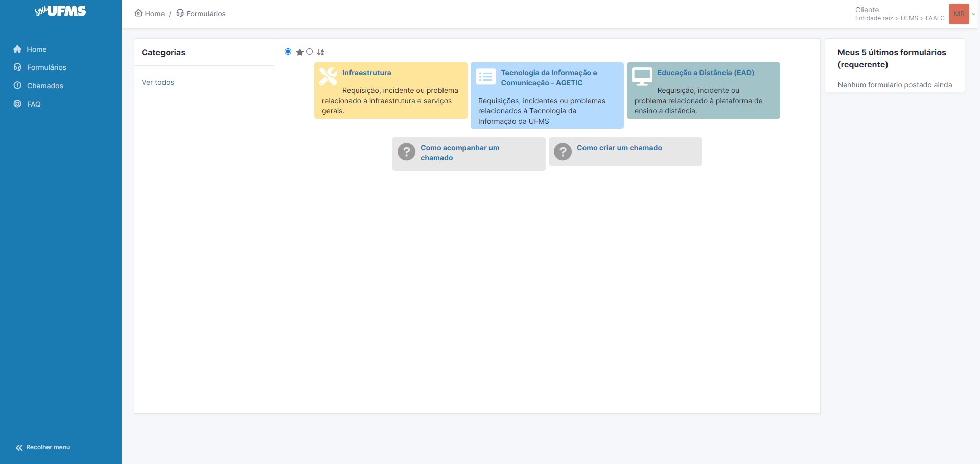980x464 pixels.
Task: Open the Educação a Distância (EAD) form title
Action: tap(706, 73)
